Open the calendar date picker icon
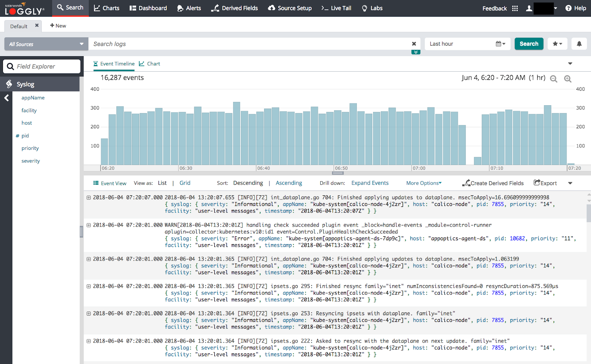Screen dimensions: 591x364 500,44
